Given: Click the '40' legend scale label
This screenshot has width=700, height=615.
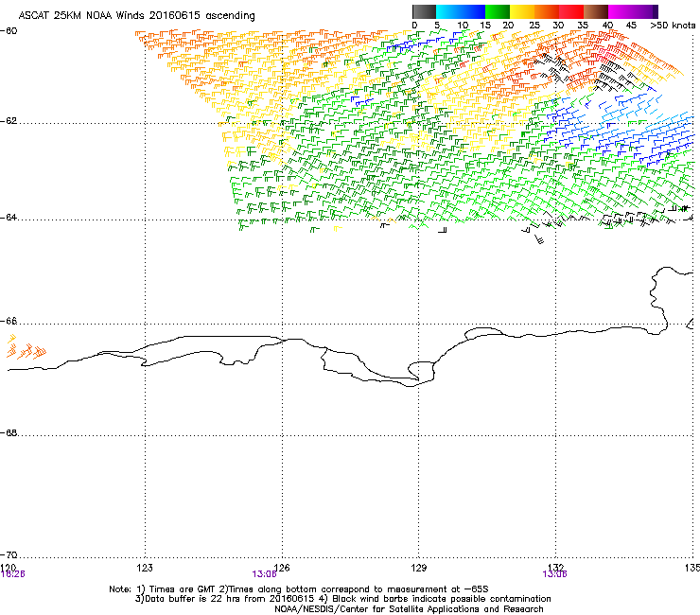Looking at the screenshot, I should coord(607,26).
